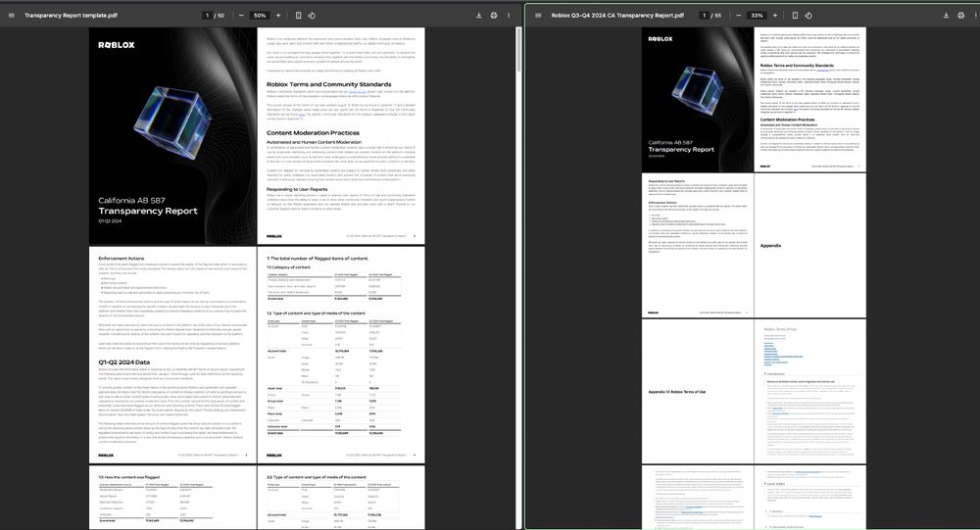Click 'Q1-Q2 2024 Data' heading in left document
Viewport: 980px width, 530px height.
tap(123, 361)
